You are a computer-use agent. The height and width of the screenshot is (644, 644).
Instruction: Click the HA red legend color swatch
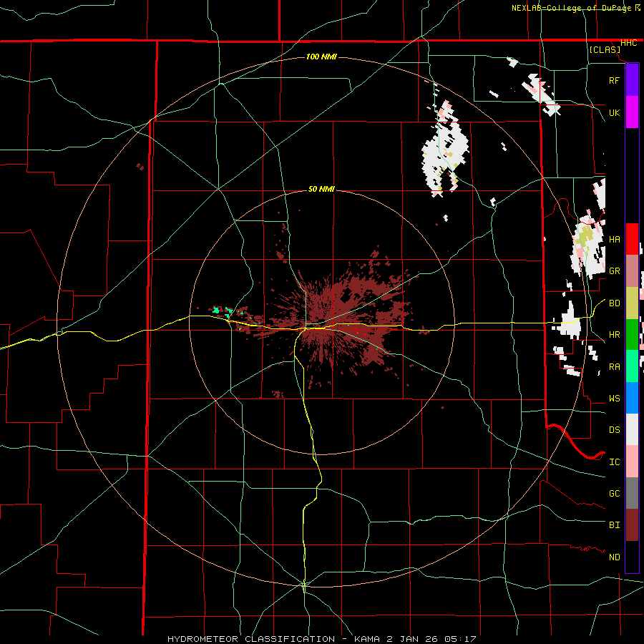tap(632, 239)
